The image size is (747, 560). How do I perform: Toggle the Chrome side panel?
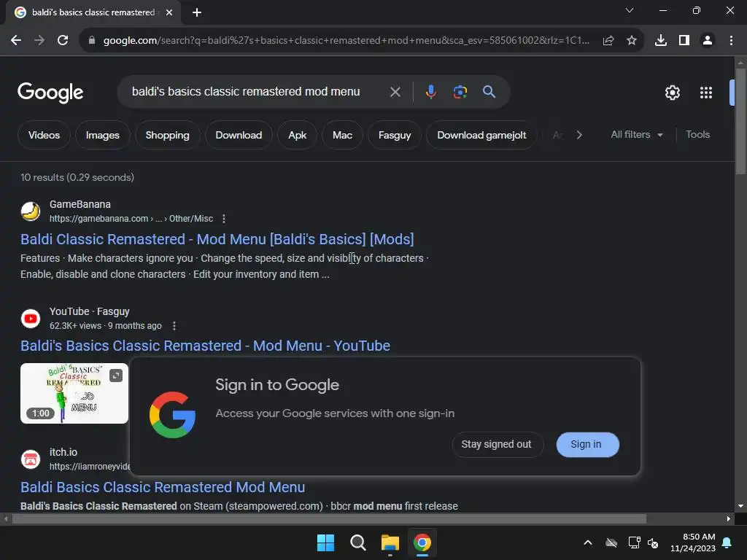pyautogui.click(x=684, y=41)
